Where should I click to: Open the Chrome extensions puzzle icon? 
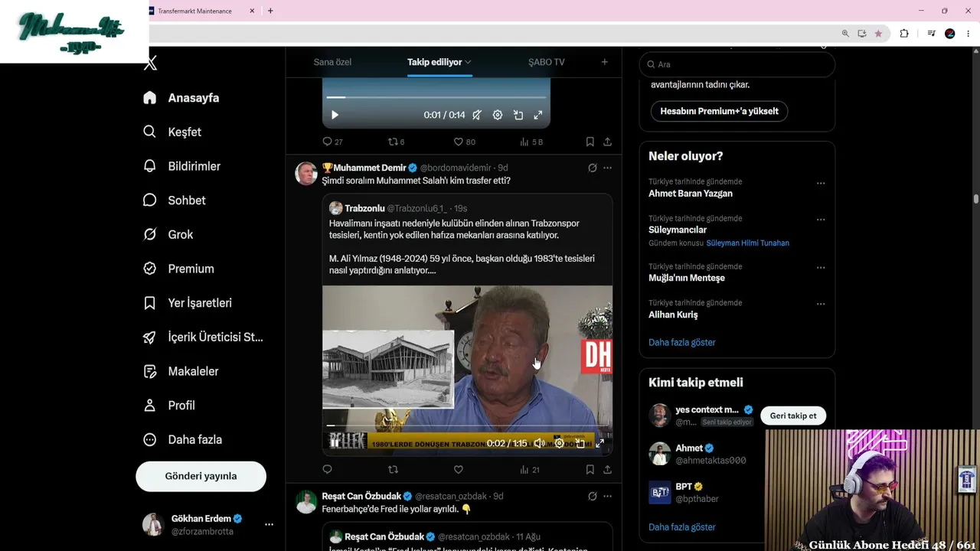tap(904, 34)
